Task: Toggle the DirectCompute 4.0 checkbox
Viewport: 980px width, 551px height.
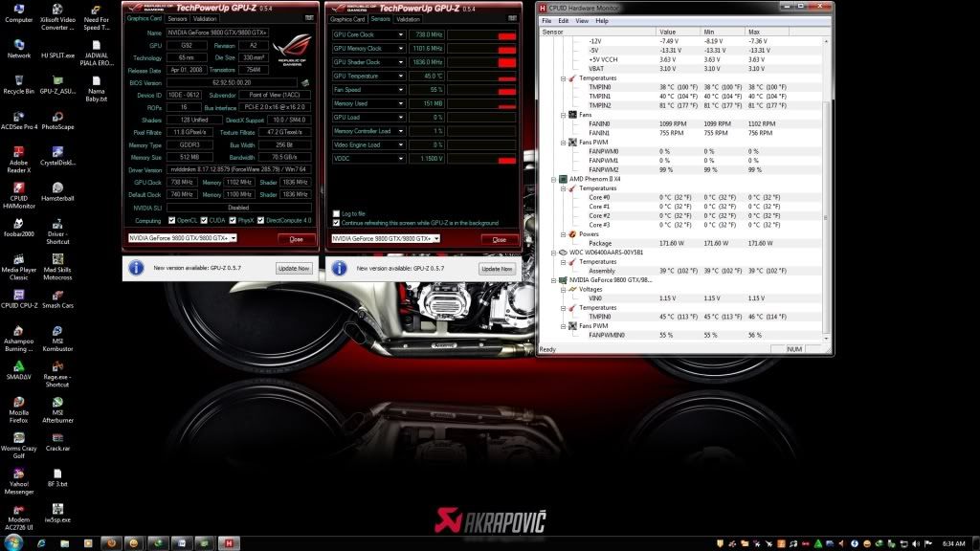Action: pos(260,221)
